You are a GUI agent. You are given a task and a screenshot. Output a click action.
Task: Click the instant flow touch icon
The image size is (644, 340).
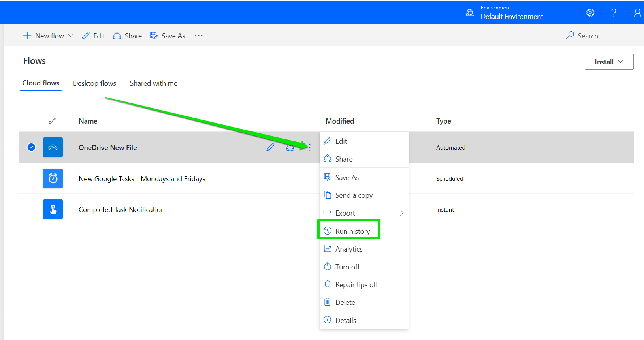point(53,209)
